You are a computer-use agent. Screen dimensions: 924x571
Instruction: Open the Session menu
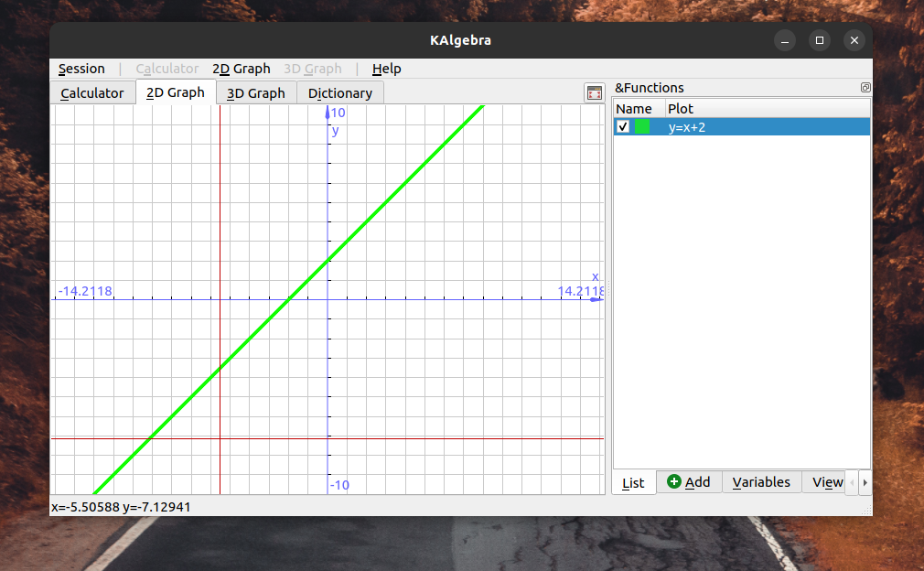pos(81,69)
